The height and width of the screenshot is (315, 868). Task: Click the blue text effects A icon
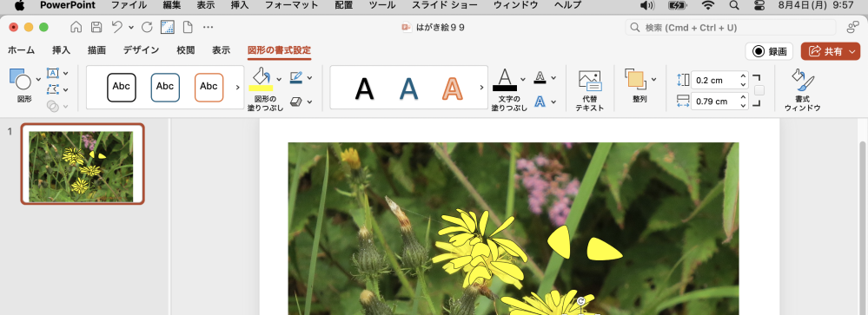pos(540,102)
